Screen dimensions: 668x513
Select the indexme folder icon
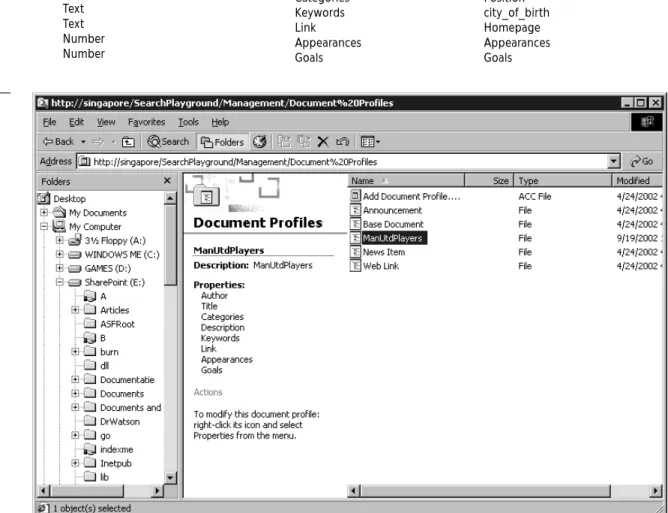click(x=90, y=449)
